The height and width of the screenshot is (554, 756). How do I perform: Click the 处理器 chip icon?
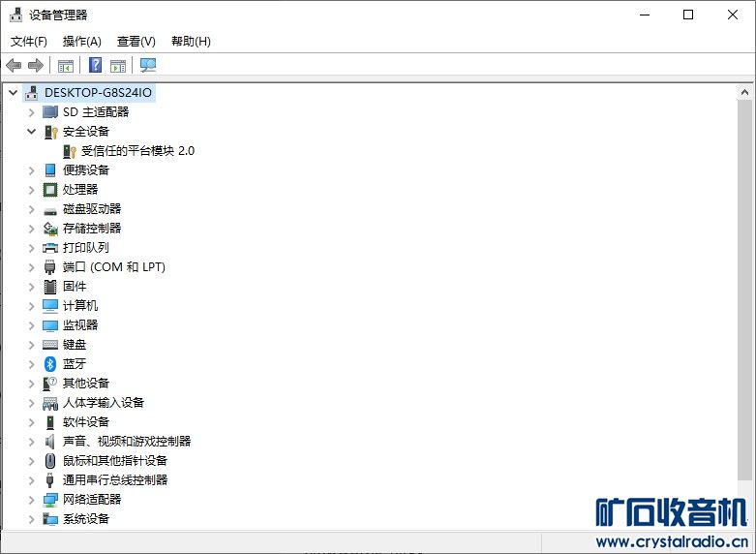coord(50,190)
